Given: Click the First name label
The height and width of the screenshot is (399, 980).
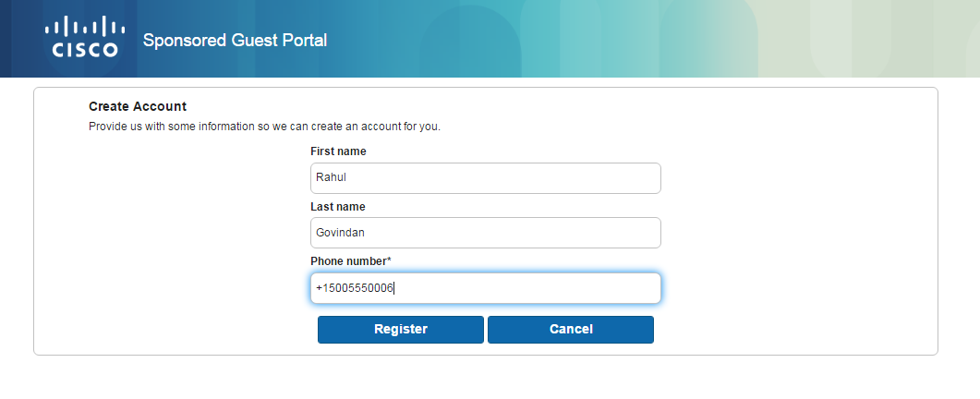Looking at the screenshot, I should (x=338, y=151).
